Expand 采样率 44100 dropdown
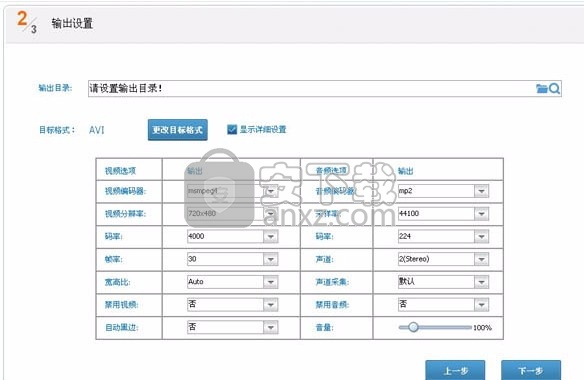584x380 pixels. coord(481,214)
